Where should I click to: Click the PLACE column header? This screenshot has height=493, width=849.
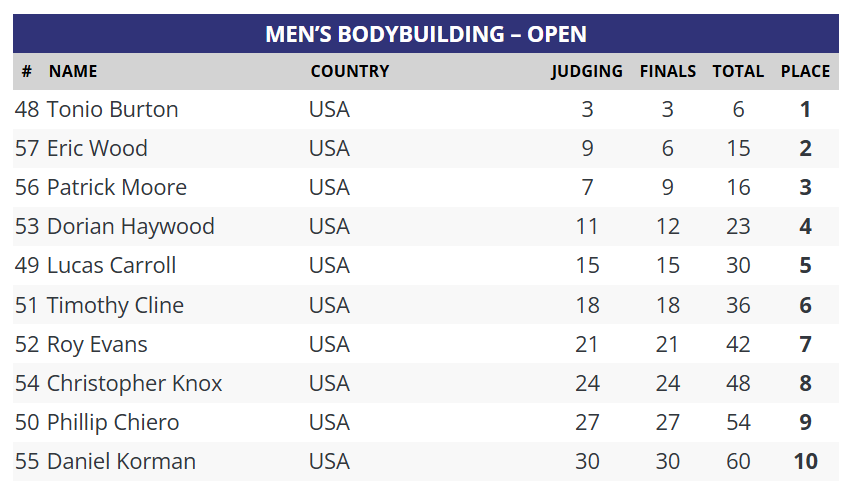(x=805, y=71)
